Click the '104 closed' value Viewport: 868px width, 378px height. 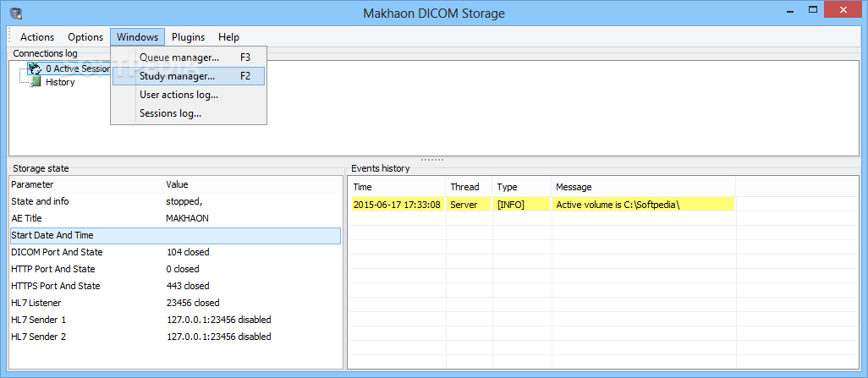pos(188,252)
